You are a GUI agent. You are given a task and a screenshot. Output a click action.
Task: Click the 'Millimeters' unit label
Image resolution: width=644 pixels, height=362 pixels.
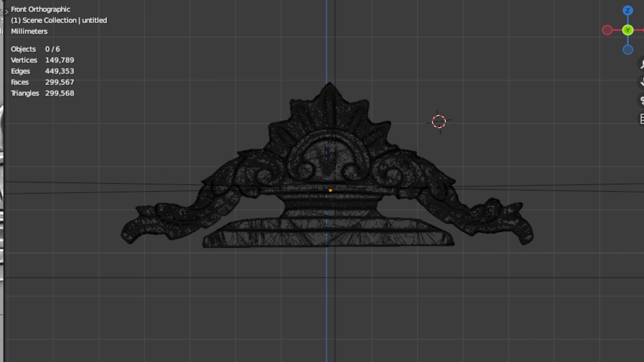coord(29,32)
